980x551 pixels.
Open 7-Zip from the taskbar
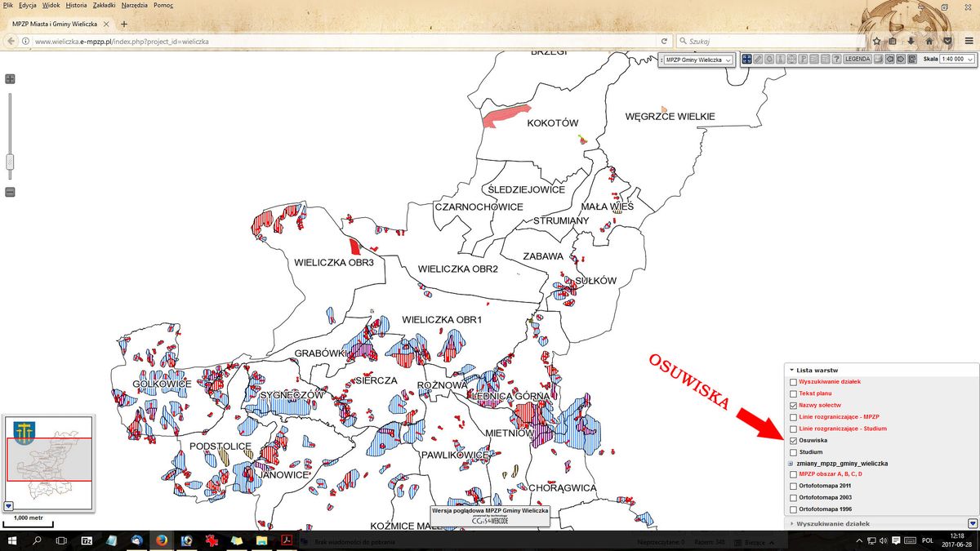tap(87, 540)
